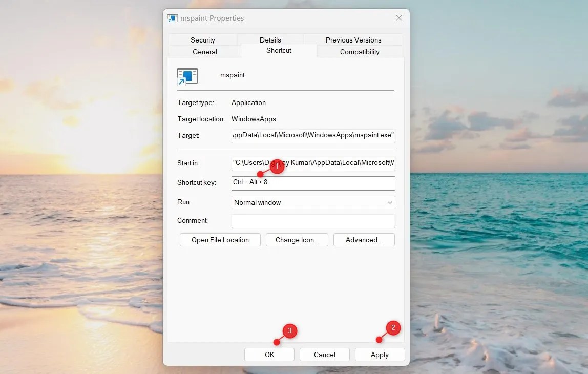This screenshot has height=374, width=588.
Task: Click the Change Icon button
Action: pos(297,239)
